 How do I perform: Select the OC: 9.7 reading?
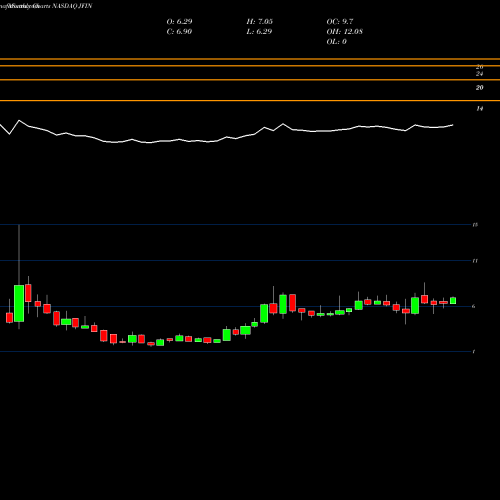[x=340, y=21]
